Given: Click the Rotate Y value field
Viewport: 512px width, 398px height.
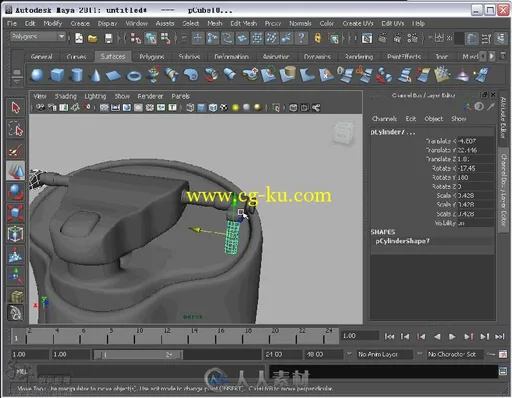Looking at the screenshot, I should point(476,177).
